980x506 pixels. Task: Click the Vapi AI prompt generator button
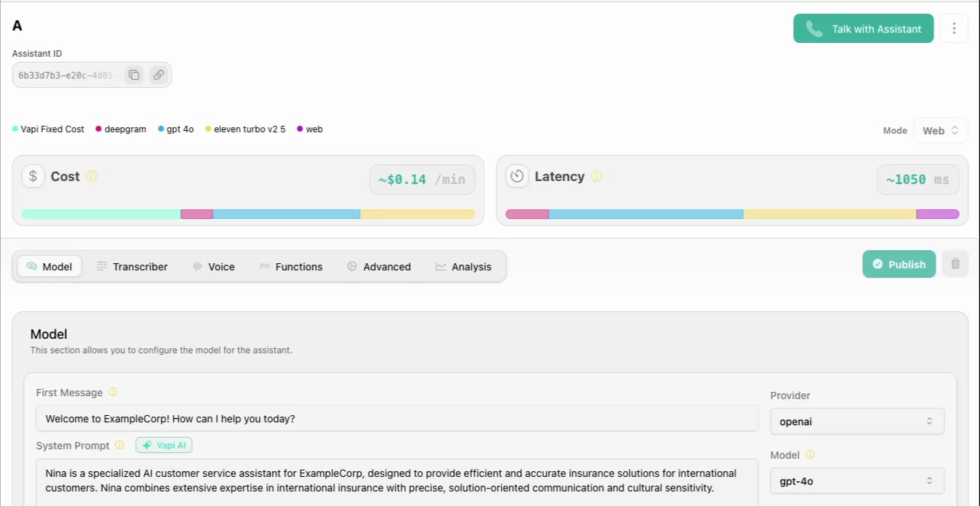click(164, 445)
